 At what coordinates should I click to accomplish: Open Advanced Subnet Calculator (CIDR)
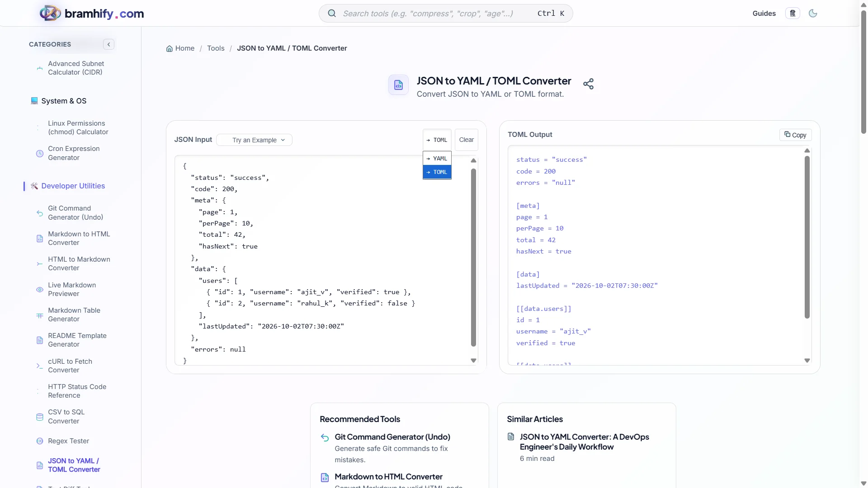point(76,68)
